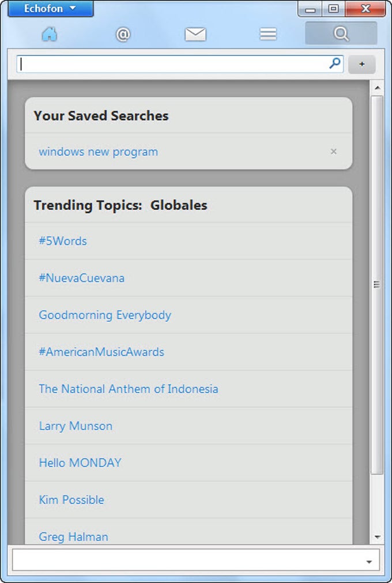The image size is (392, 583).
Task: Click the Larry Munson trending topic
Action: coord(76,426)
